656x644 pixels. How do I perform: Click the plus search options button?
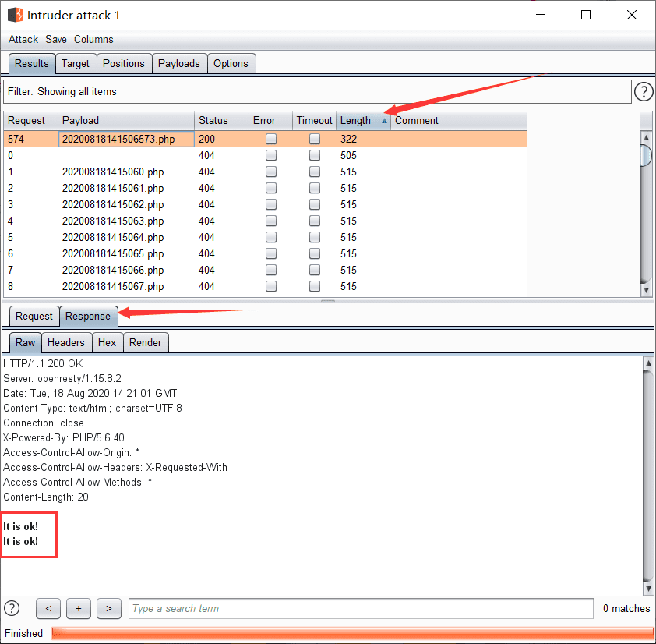[79, 608]
